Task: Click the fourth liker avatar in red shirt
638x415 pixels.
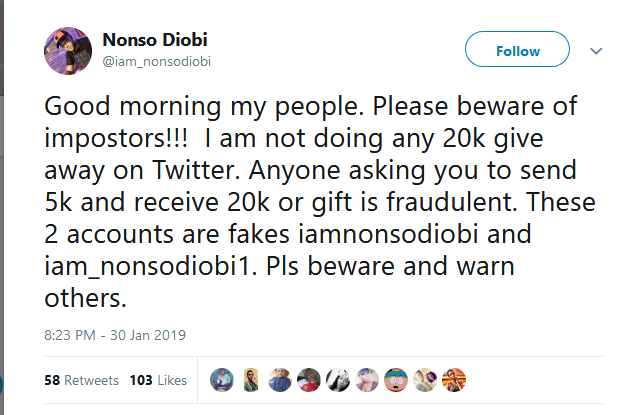Action: (x=309, y=380)
